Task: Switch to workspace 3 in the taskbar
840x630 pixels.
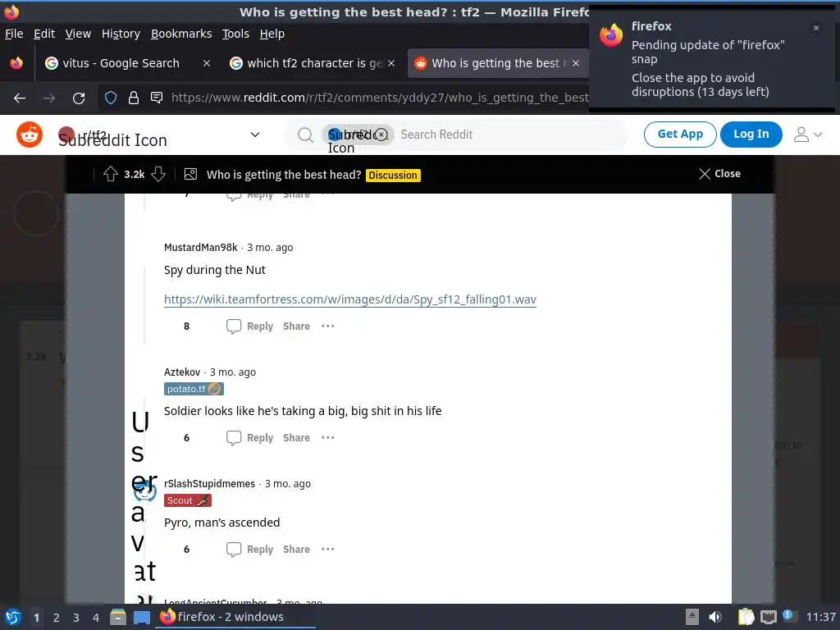Action: 76,618
